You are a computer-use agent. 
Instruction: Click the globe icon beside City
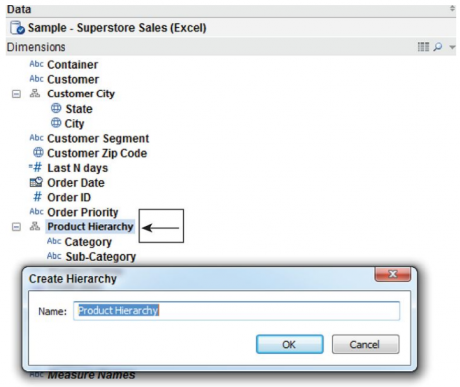coord(56,123)
